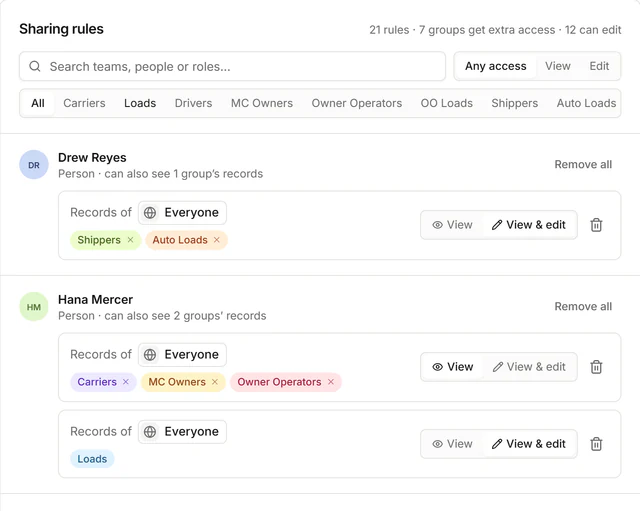Switch to the Loads tab
640x511 pixels.
coord(140,103)
